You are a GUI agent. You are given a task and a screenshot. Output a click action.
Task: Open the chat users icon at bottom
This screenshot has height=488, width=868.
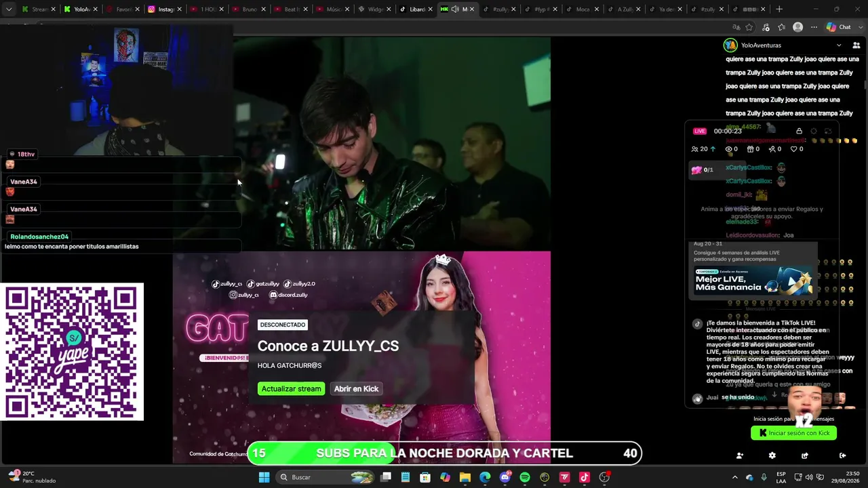(x=740, y=455)
